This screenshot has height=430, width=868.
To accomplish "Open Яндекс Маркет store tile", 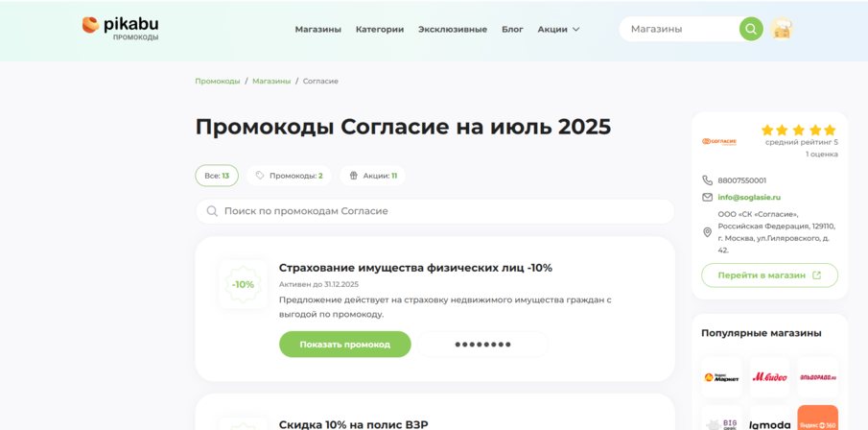I will tap(721, 377).
